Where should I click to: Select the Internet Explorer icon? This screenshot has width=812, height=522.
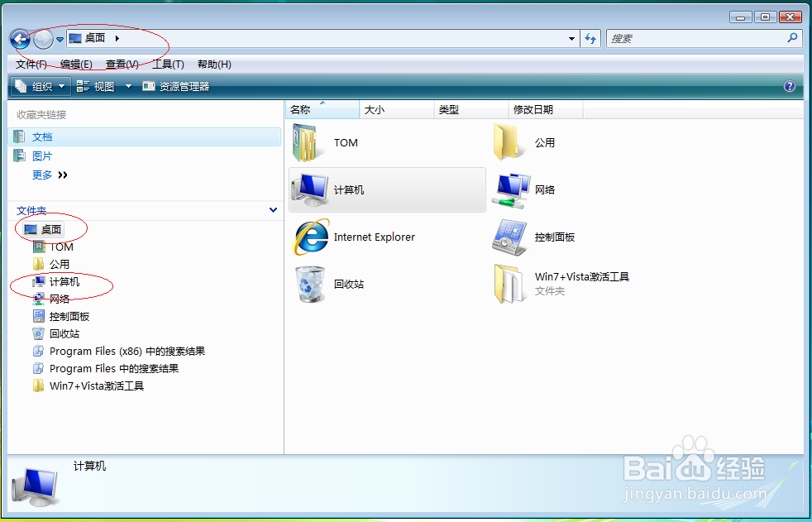click(x=311, y=237)
